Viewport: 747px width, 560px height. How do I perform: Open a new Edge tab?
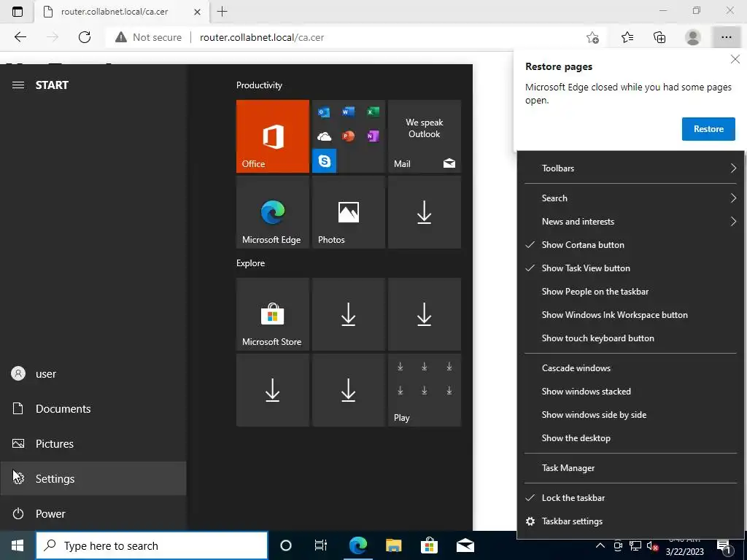click(x=222, y=12)
